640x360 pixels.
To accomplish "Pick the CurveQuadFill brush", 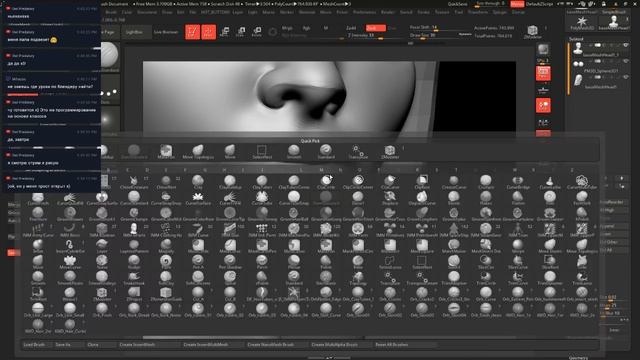I will pos(70,199).
